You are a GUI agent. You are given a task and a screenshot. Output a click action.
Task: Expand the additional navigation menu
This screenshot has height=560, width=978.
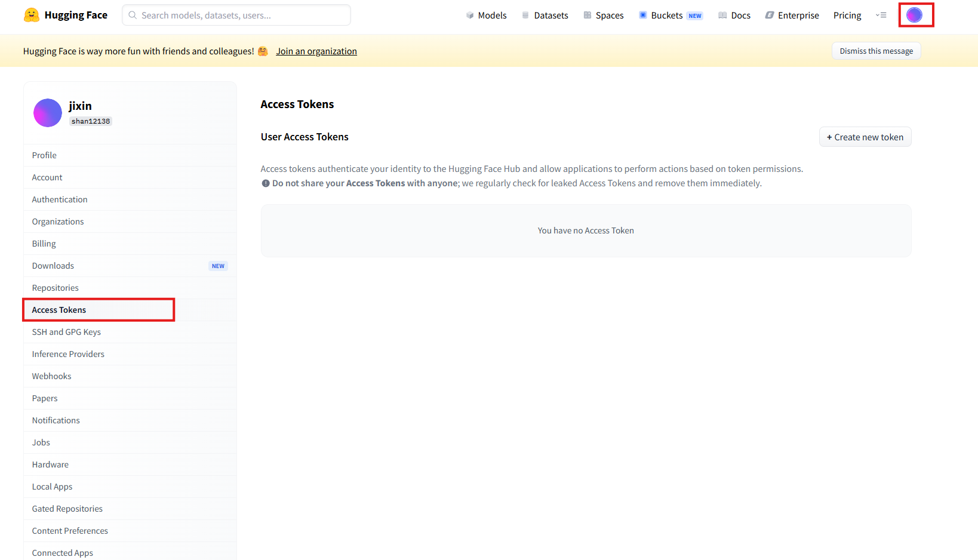point(881,16)
